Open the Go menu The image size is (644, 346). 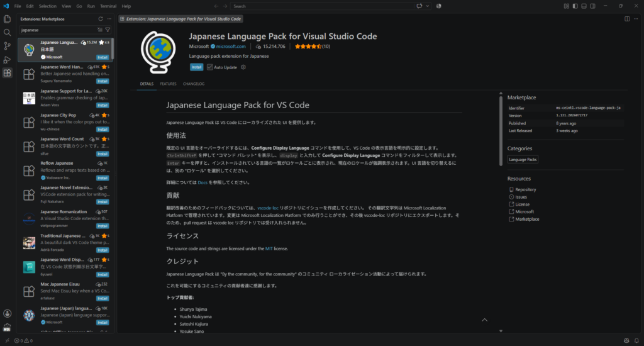click(79, 6)
